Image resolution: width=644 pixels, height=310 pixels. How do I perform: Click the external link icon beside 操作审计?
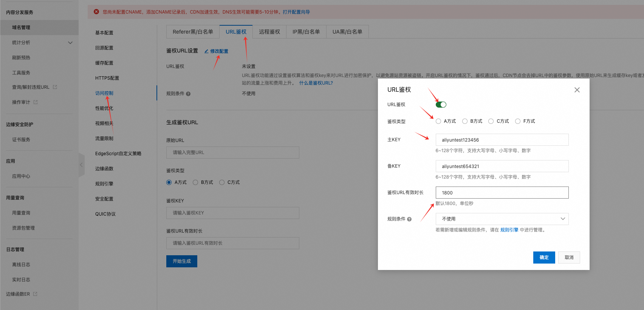click(x=36, y=102)
